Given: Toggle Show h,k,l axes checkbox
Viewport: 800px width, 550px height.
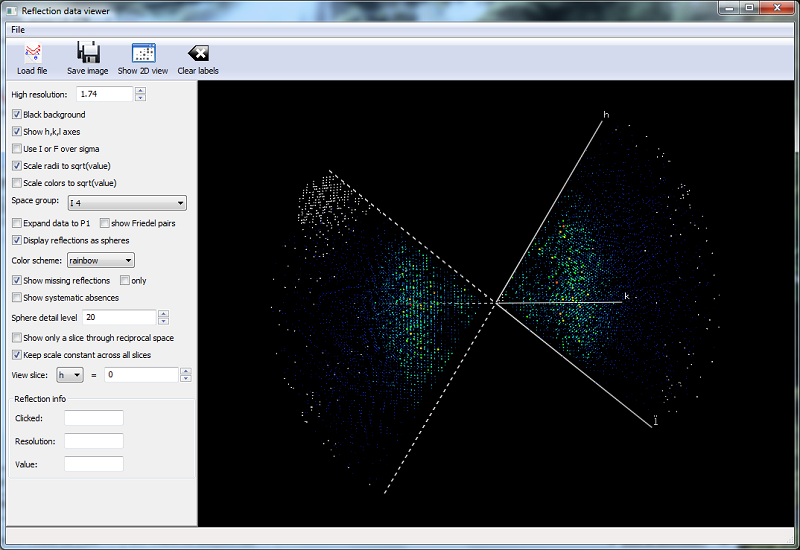Looking at the screenshot, I should 17,132.
